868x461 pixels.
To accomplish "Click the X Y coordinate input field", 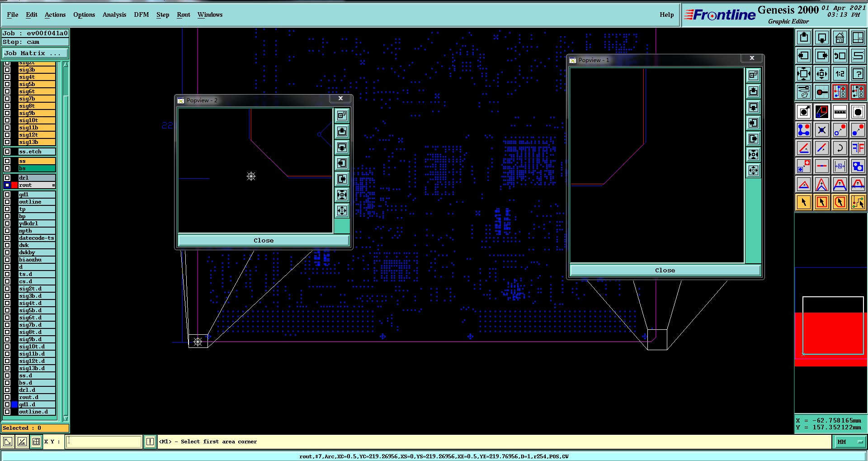I will (x=104, y=442).
